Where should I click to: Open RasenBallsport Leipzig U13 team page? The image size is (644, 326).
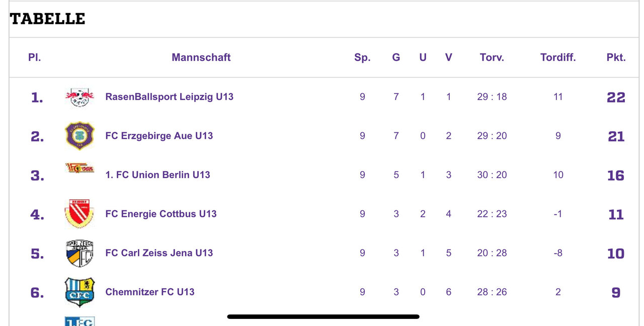[x=169, y=97]
